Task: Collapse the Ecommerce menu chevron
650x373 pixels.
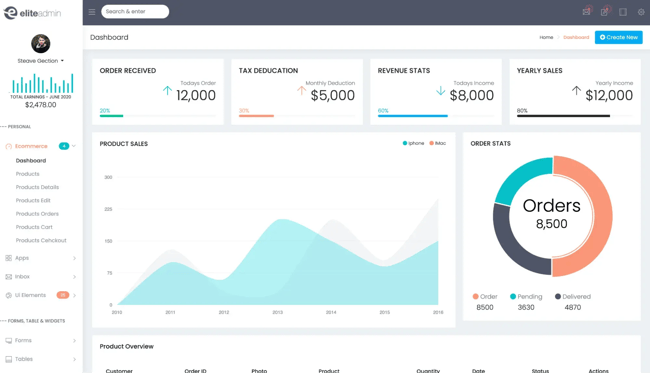Action: [74, 146]
